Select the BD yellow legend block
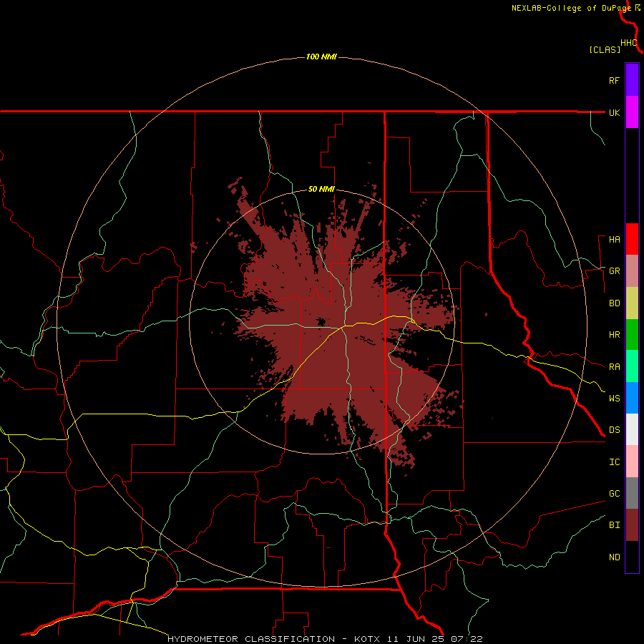The height and width of the screenshot is (644, 644). tap(632, 303)
